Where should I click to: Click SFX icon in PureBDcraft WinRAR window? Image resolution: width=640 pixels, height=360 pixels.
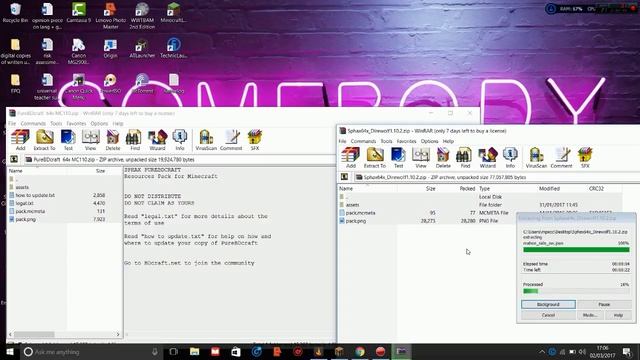tap(255, 140)
